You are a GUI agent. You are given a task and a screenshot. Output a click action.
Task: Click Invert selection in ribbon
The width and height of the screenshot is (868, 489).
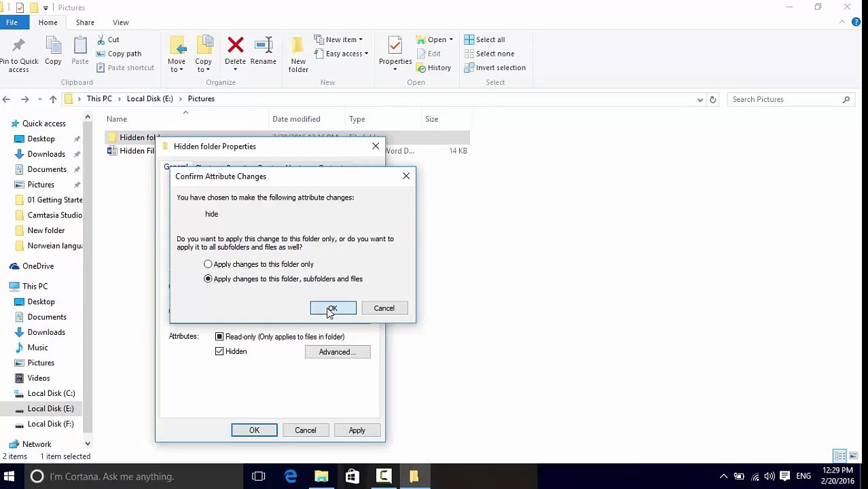tap(495, 68)
